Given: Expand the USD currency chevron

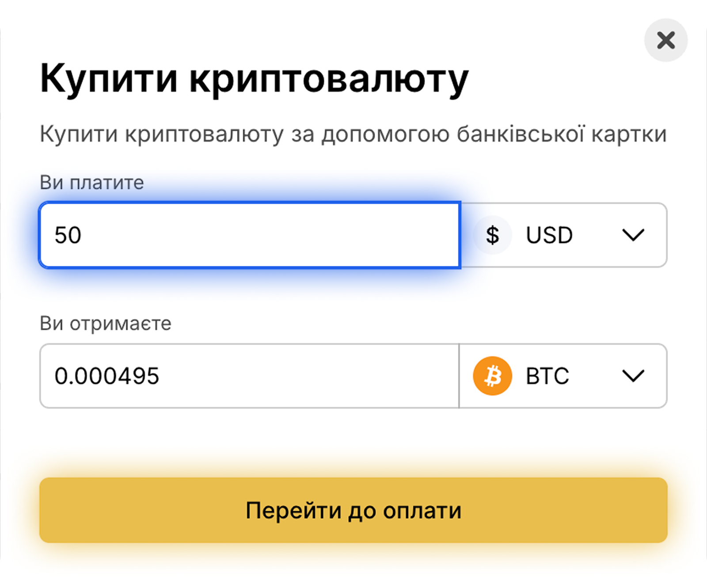Looking at the screenshot, I should [633, 235].
